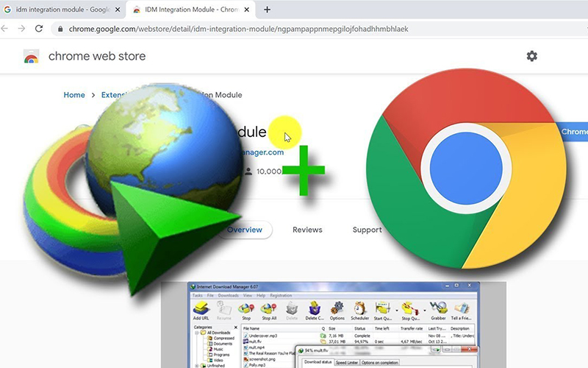The image size is (588, 368).
Task: Expand the Start Queue dropdown arrow
Action: [395, 311]
